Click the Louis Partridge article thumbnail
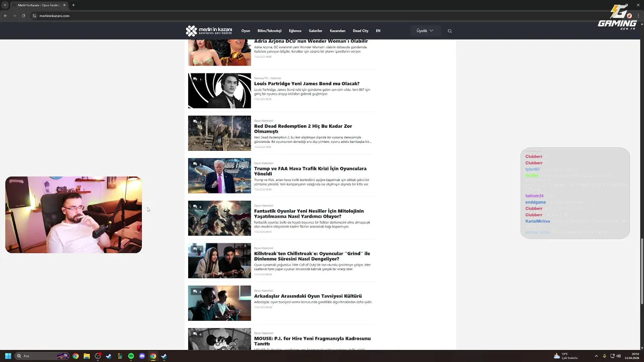This screenshot has width=644, height=362. click(x=219, y=90)
